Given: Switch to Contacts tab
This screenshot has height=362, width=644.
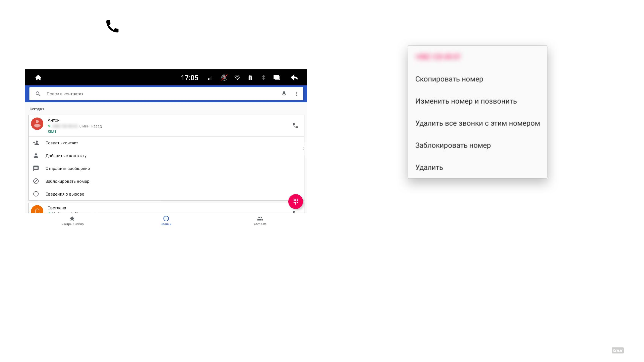Looking at the screenshot, I should click(x=260, y=220).
